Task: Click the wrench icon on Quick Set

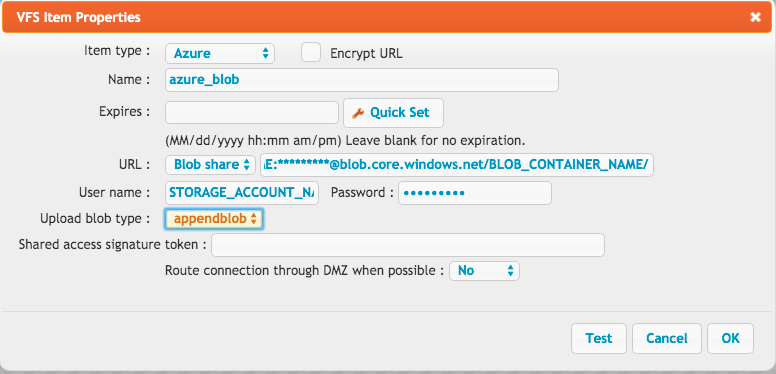Action: tap(357, 113)
